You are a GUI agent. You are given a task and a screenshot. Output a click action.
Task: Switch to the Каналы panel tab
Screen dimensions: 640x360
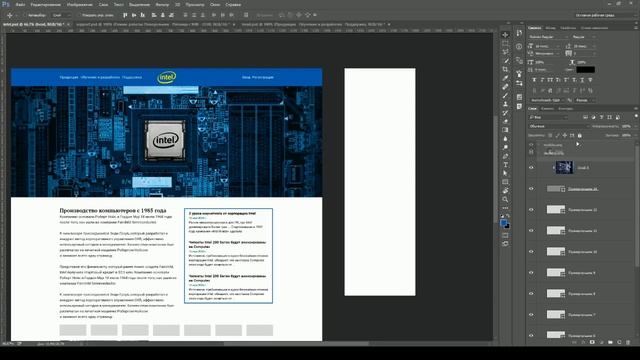(x=547, y=109)
